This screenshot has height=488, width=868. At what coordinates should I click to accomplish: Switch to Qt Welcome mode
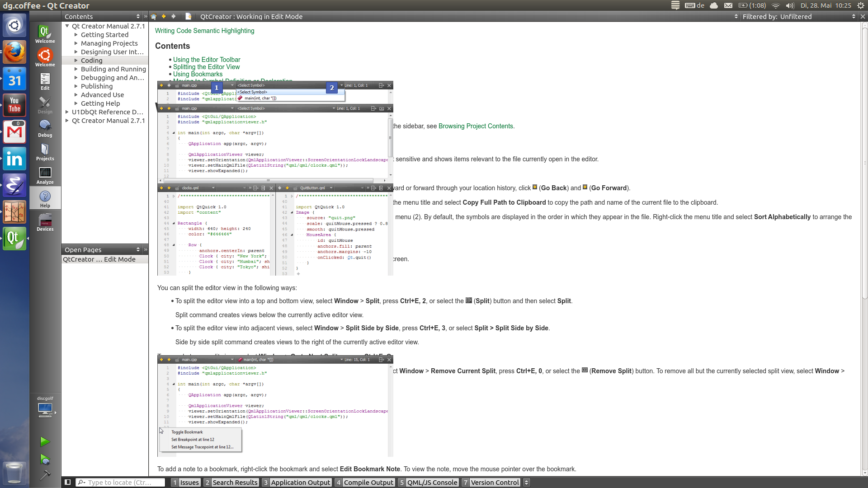click(45, 34)
